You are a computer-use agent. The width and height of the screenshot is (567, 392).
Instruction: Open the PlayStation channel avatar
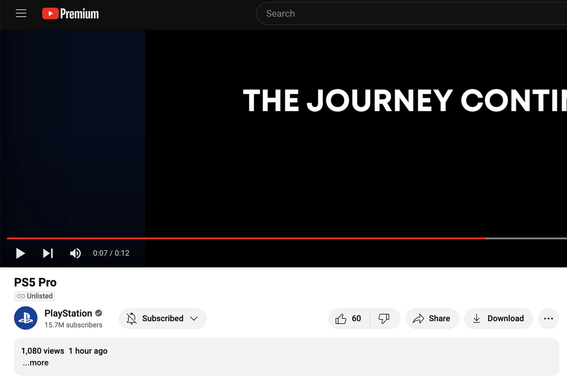tap(25, 318)
